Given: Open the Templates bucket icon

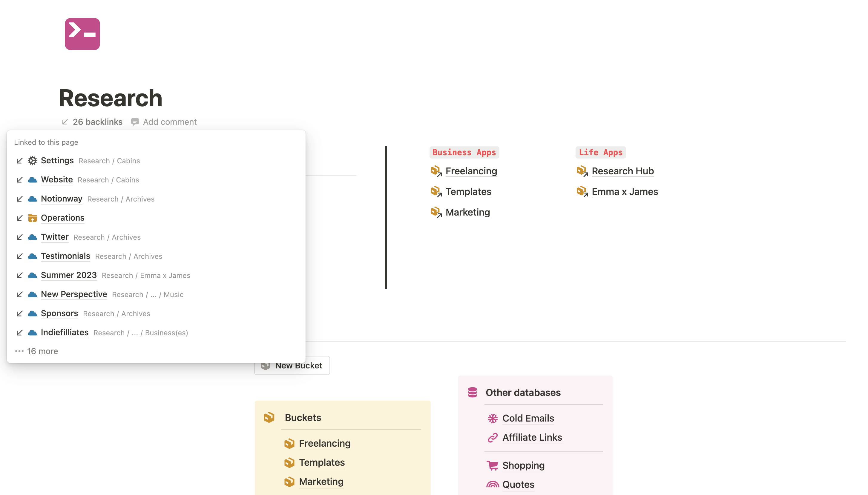Looking at the screenshot, I should click(x=289, y=462).
